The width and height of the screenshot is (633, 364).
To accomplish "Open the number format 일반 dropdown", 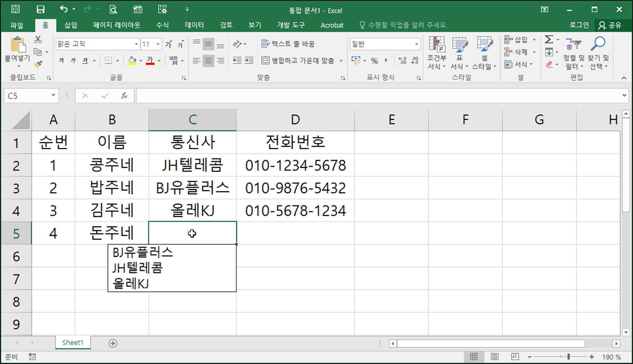I will point(416,44).
